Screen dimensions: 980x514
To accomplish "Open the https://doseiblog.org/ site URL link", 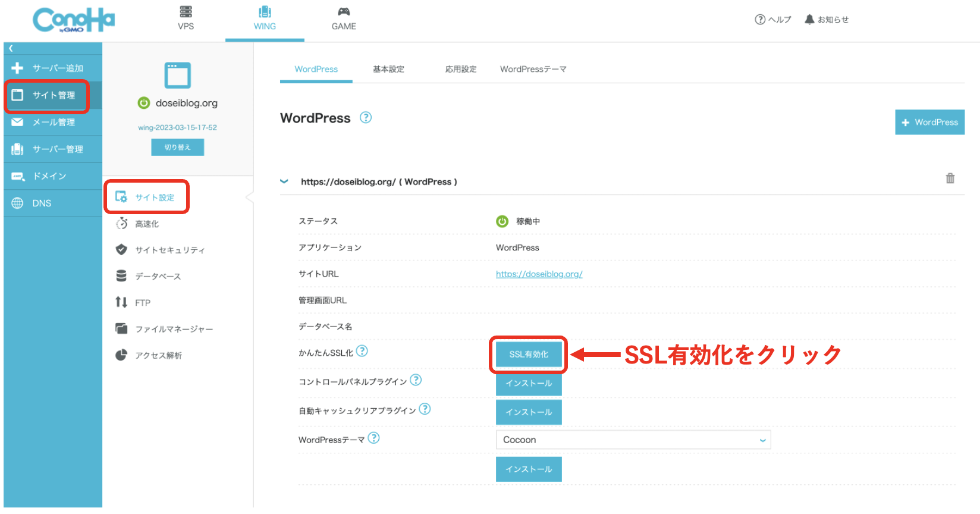I will [x=539, y=274].
